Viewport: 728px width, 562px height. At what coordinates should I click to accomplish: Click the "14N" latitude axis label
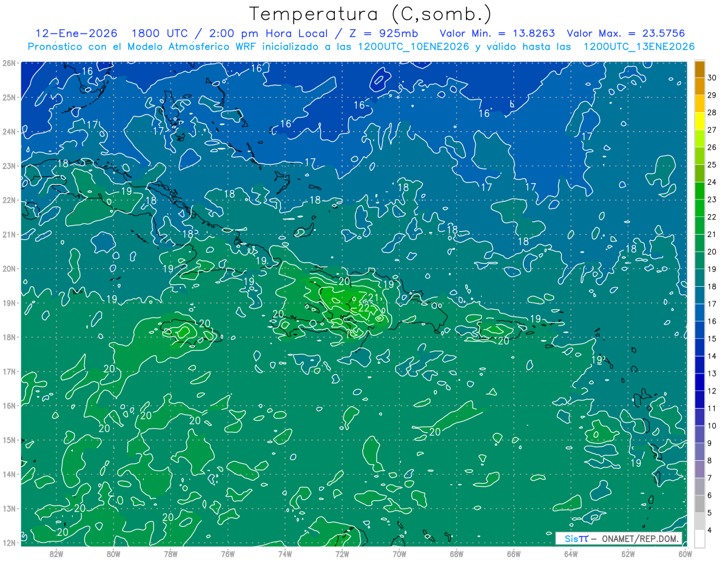pos(9,474)
